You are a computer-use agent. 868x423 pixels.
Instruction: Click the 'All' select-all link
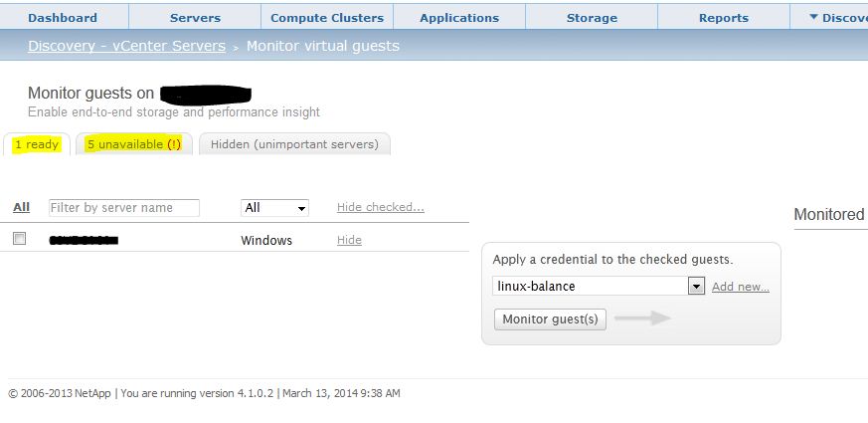pyautogui.click(x=21, y=207)
